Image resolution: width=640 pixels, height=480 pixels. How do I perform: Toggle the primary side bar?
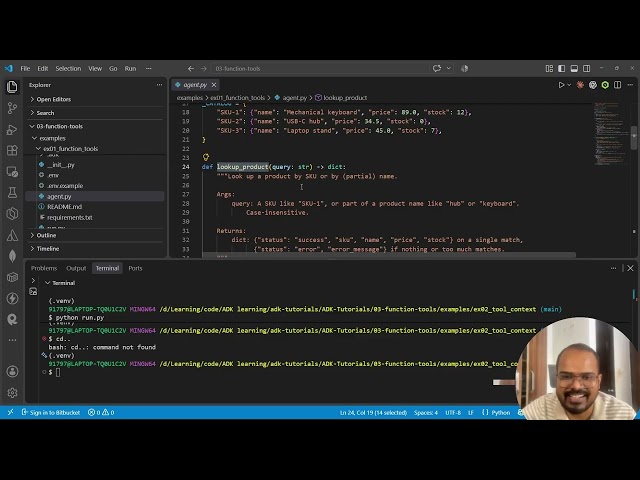pyautogui.click(x=562, y=69)
